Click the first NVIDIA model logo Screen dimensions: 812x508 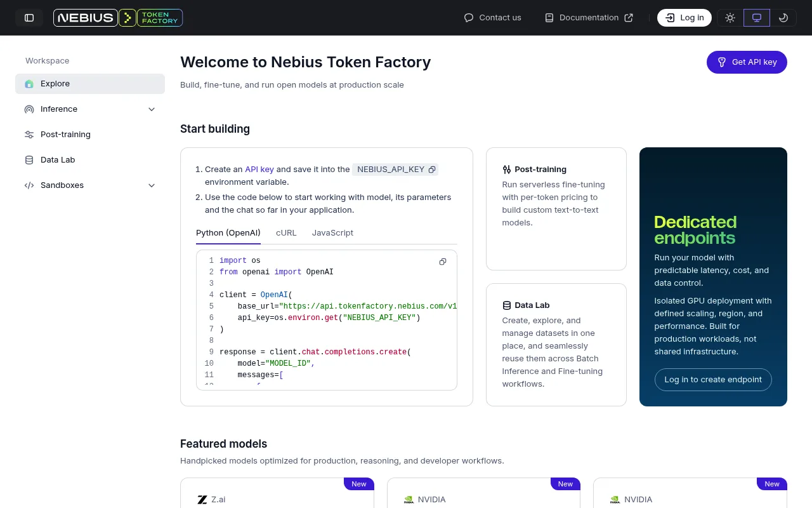[409, 500]
